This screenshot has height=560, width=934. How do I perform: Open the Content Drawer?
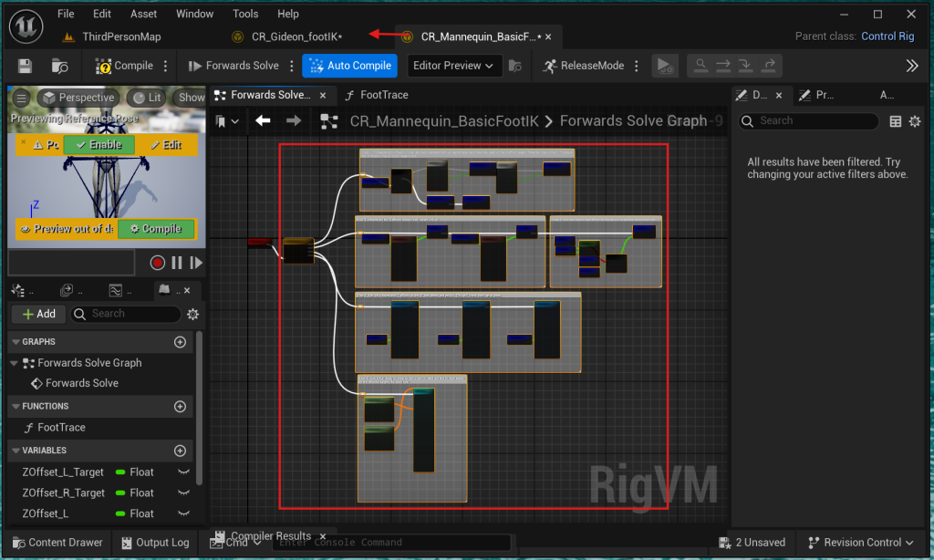57,543
